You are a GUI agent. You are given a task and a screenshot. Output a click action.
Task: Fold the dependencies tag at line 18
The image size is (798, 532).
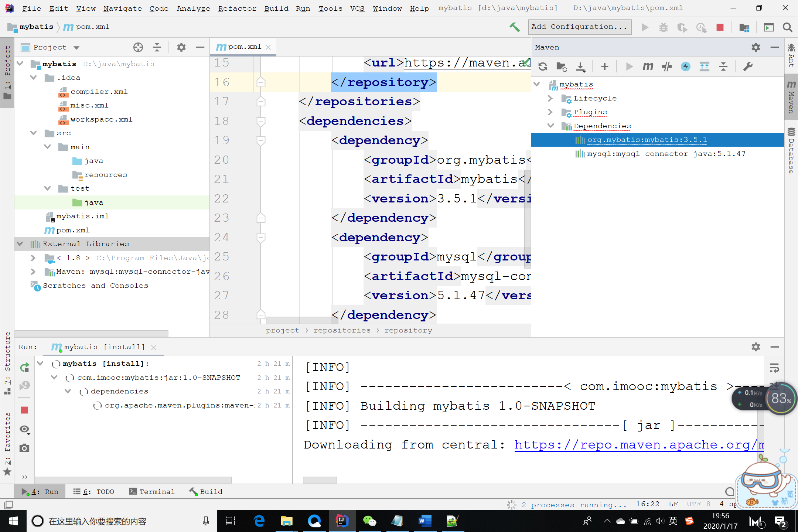(261, 121)
